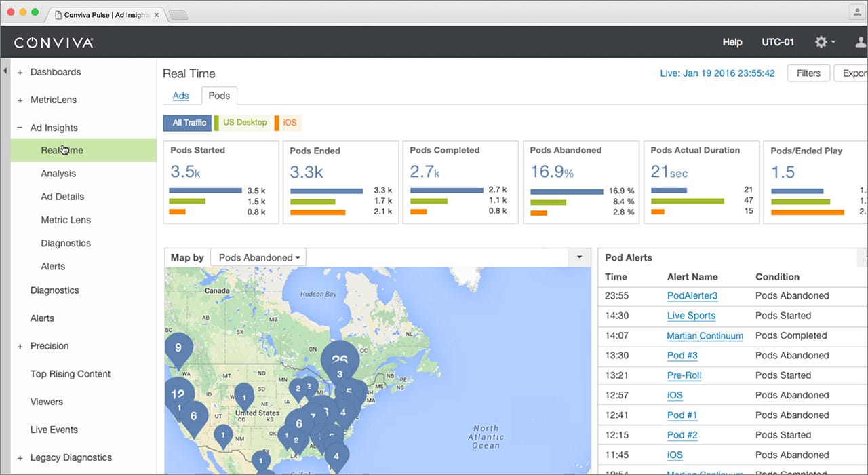Click the 23:55 time cell in Pod Alerts
Viewport: 868px width, 475px height.
(616, 296)
